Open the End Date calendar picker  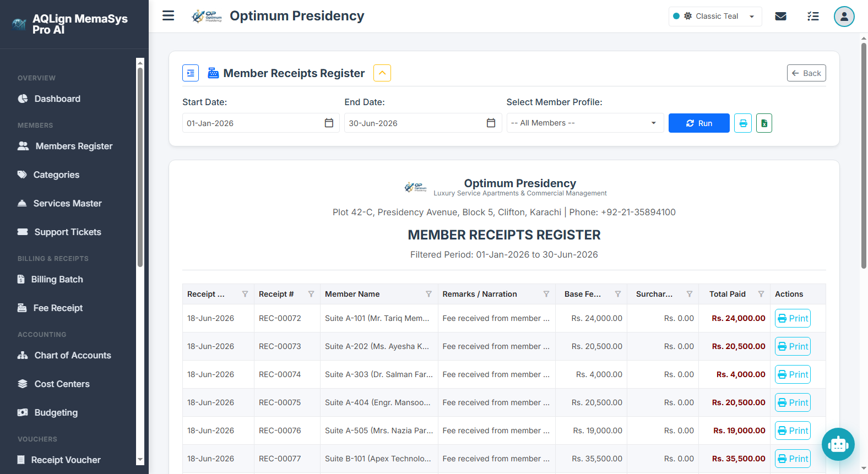pos(491,123)
